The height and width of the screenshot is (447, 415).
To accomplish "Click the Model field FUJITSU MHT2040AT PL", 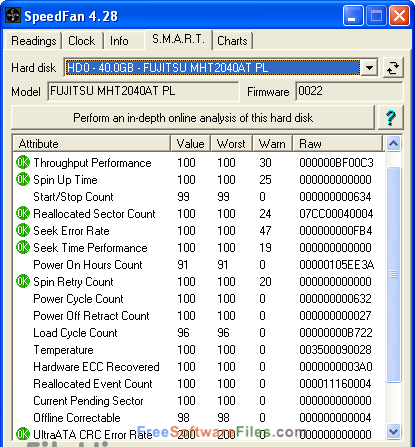I will pyautogui.click(x=143, y=91).
